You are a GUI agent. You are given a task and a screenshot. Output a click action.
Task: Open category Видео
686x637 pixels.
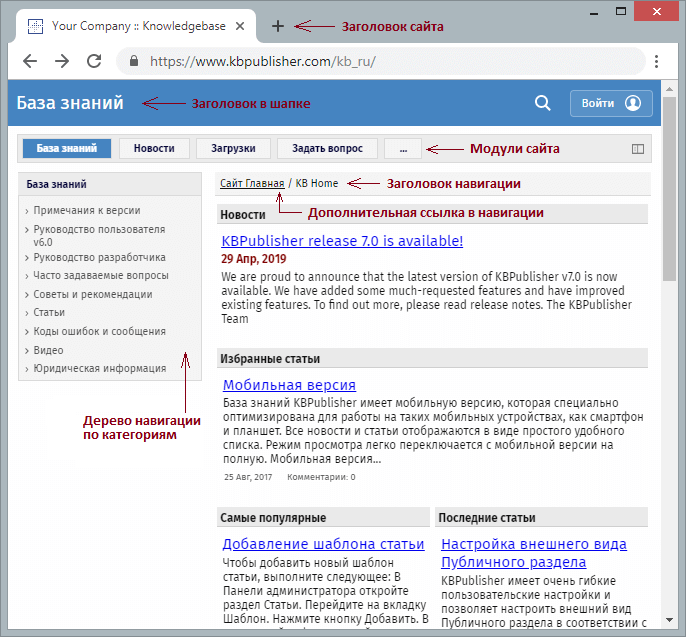(49, 350)
